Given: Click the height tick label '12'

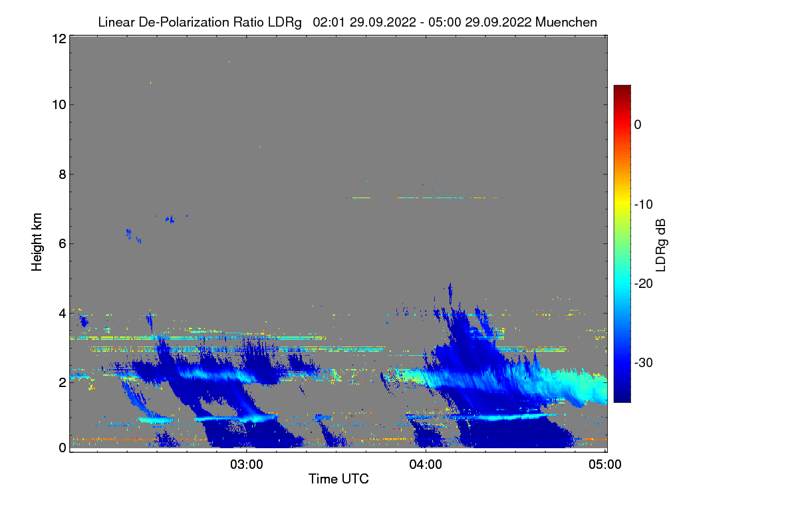Looking at the screenshot, I should (x=58, y=39).
